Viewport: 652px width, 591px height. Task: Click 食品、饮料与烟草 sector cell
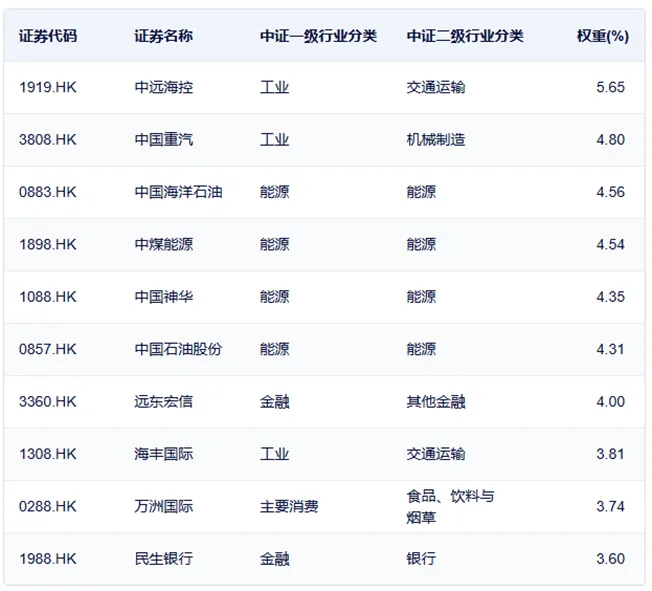point(450,507)
